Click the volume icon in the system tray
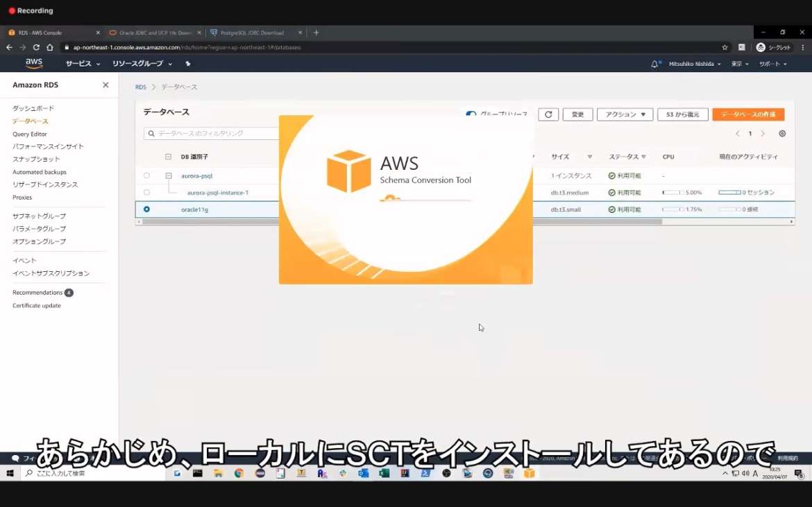 coord(745,474)
